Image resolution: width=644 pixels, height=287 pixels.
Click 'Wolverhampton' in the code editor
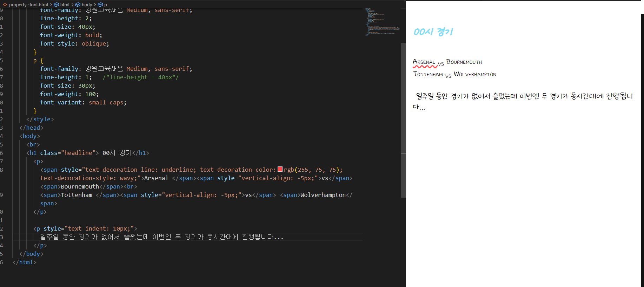point(323,195)
